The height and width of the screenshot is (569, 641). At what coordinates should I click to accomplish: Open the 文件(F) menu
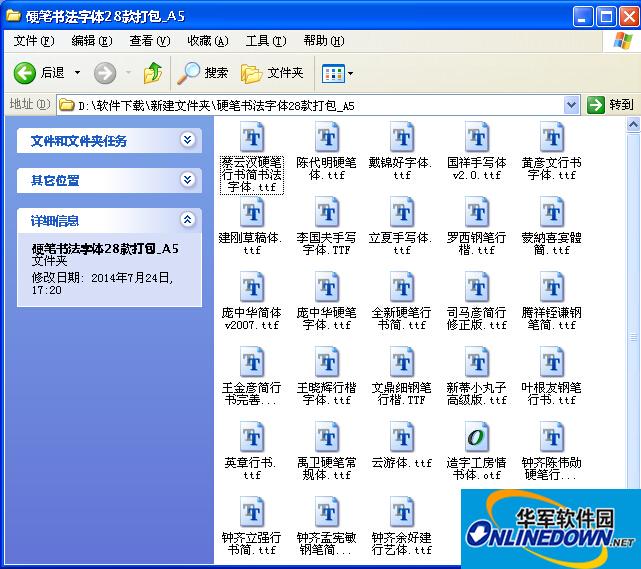click(x=34, y=41)
